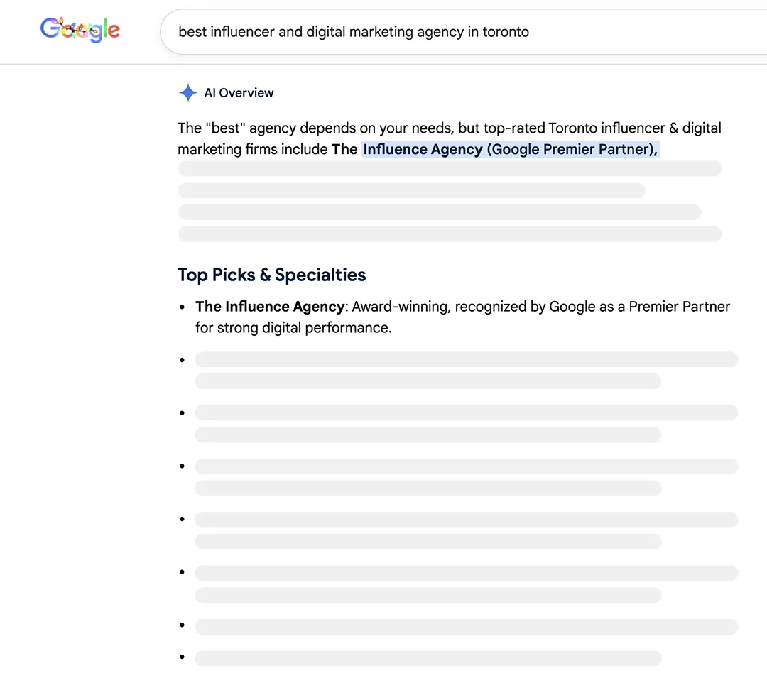Select bold "The Influence Agency" in first bullet
Image resolution: width=767 pixels, height=700 pixels.
point(270,306)
